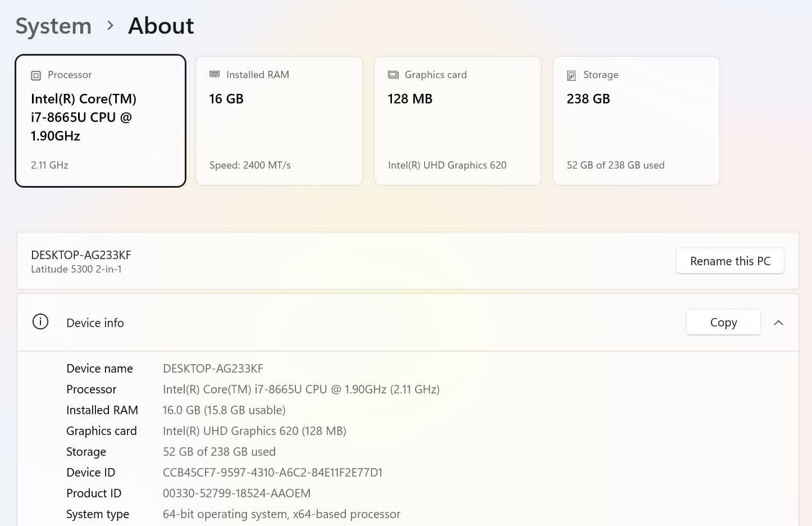This screenshot has height=526, width=812.
Task: Click the Speed: 2400 MT/s text
Action: pos(250,165)
